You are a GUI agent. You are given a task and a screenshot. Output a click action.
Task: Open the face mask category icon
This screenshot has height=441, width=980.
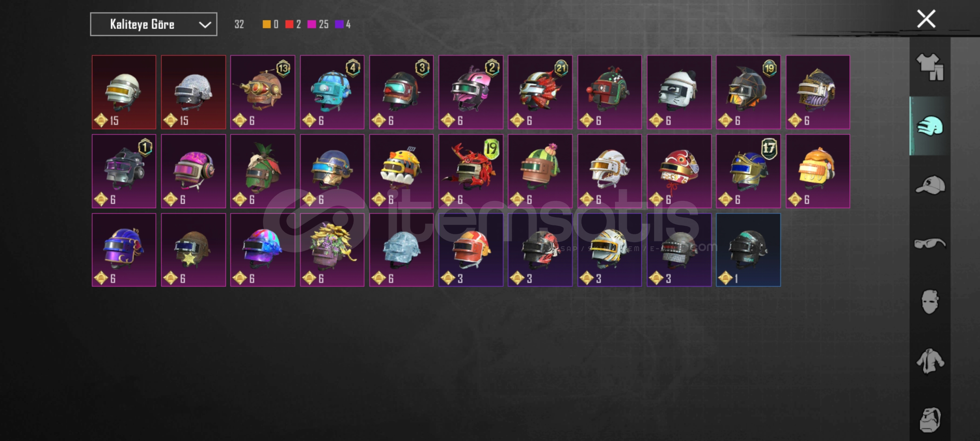click(930, 302)
